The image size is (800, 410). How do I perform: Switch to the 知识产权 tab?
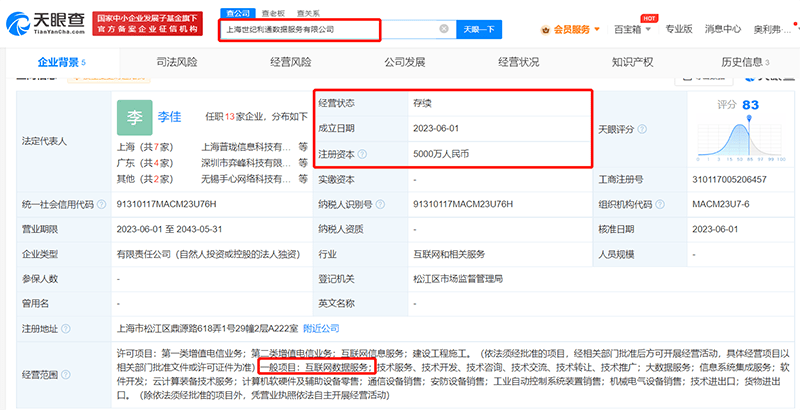[x=632, y=63]
